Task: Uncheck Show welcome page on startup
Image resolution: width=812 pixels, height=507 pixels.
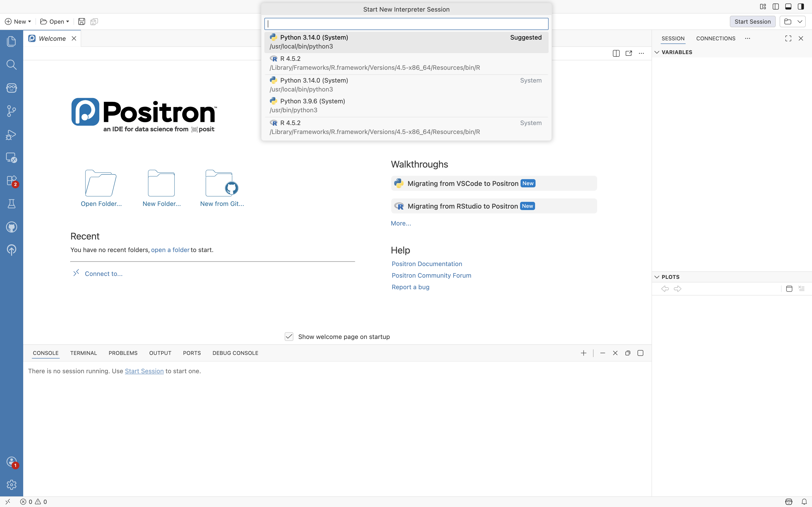Action: [289, 336]
